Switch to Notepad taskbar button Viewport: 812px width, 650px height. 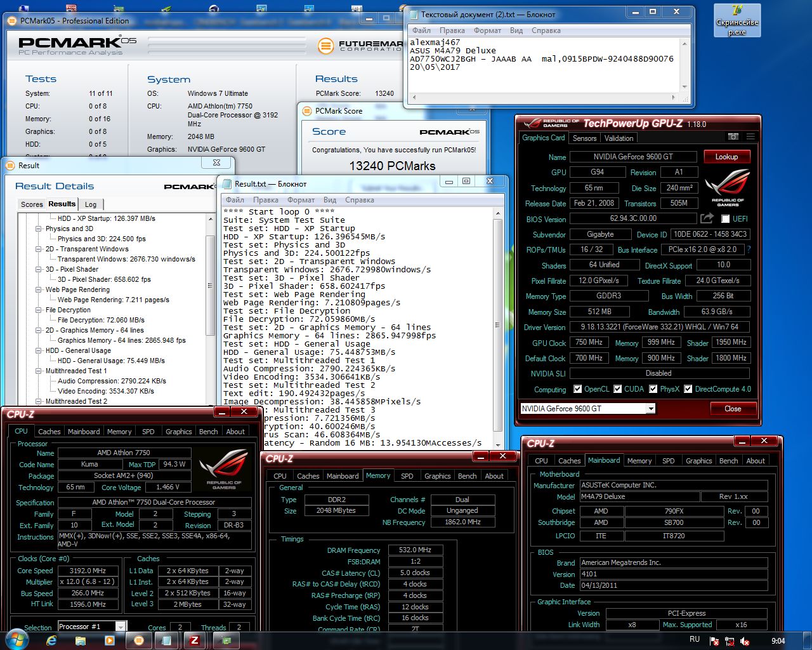click(x=166, y=640)
